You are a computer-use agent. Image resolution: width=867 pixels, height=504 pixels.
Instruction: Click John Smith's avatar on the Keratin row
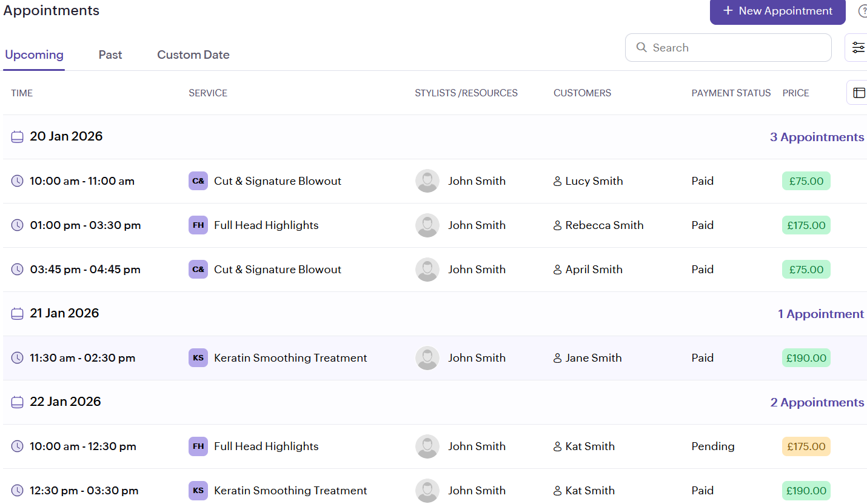click(x=427, y=357)
